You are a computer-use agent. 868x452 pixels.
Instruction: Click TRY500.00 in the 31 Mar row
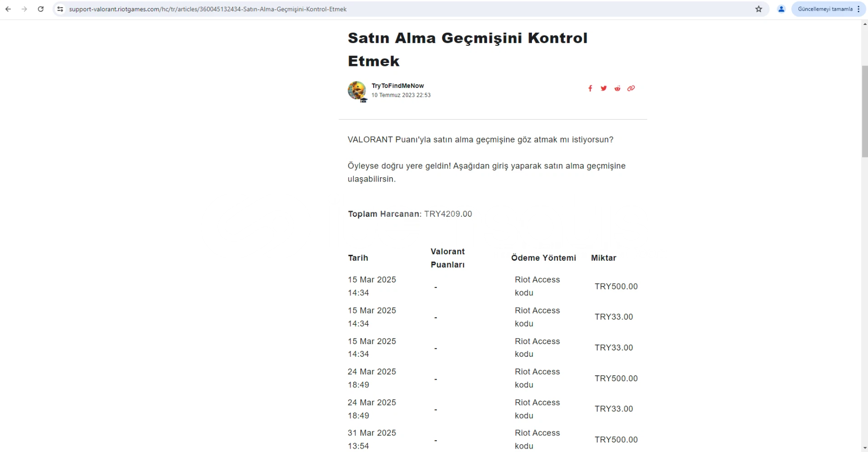[616, 440]
